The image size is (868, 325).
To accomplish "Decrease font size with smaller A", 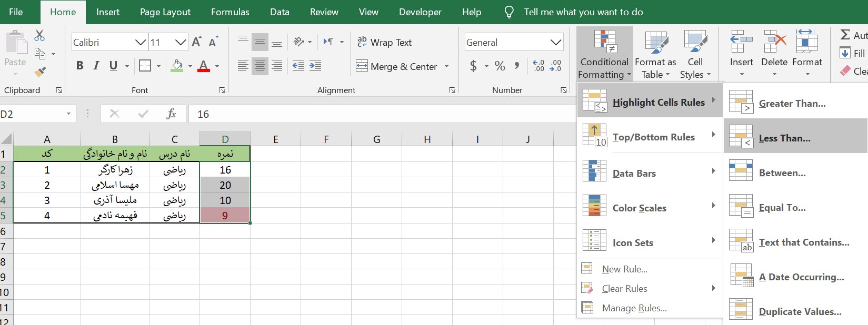I will pyautogui.click(x=213, y=42).
